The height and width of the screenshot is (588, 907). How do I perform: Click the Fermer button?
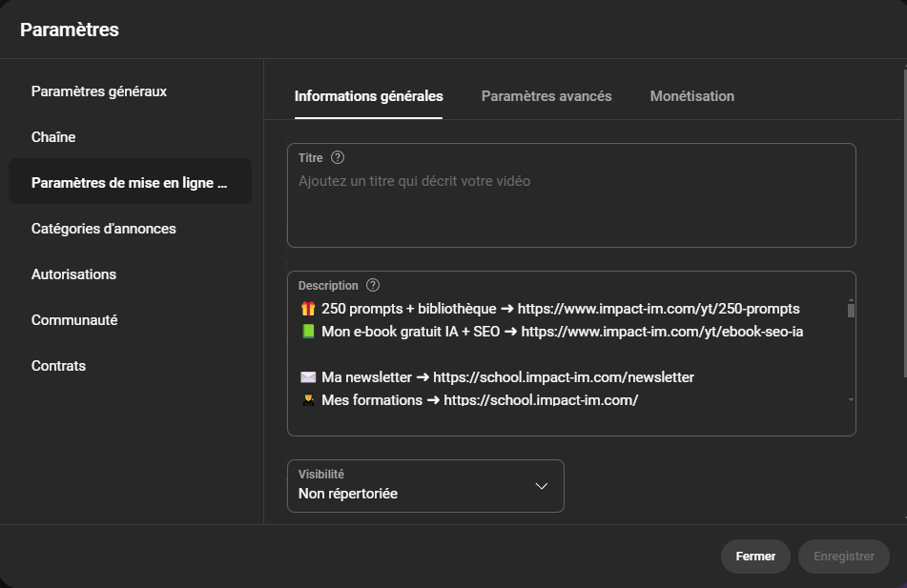755,557
